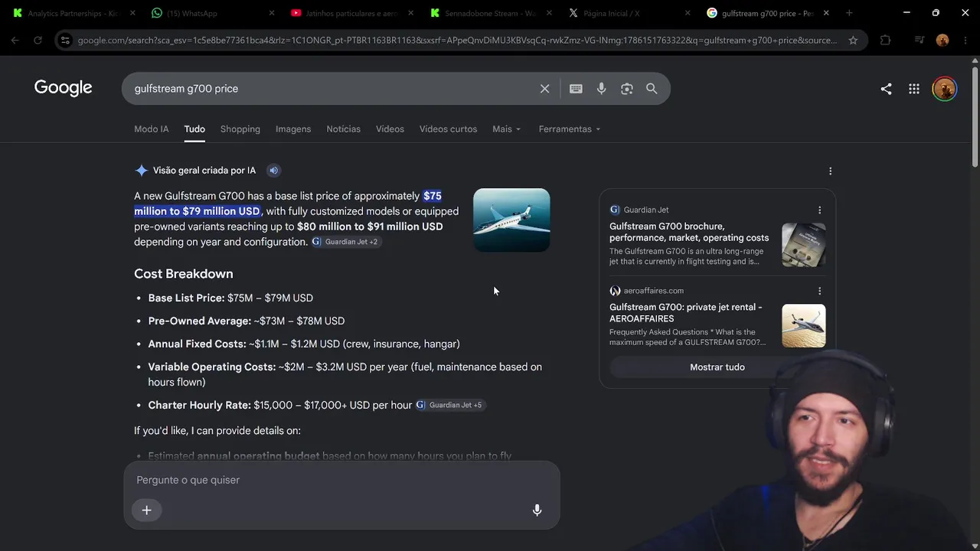The image size is (980, 551).
Task: Reload the current page
Action: pyautogui.click(x=38, y=41)
